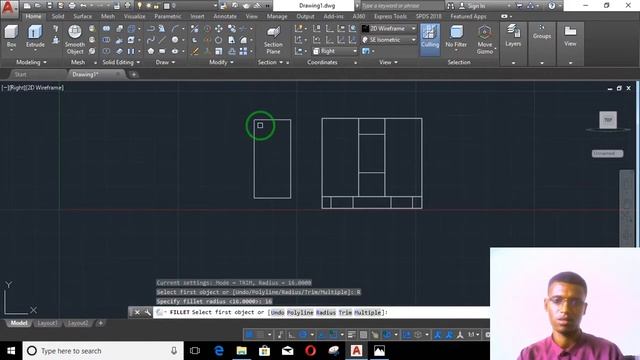The width and height of the screenshot is (640, 360).
Task: Toggle 3D object snap in status bar
Action: coord(387,335)
